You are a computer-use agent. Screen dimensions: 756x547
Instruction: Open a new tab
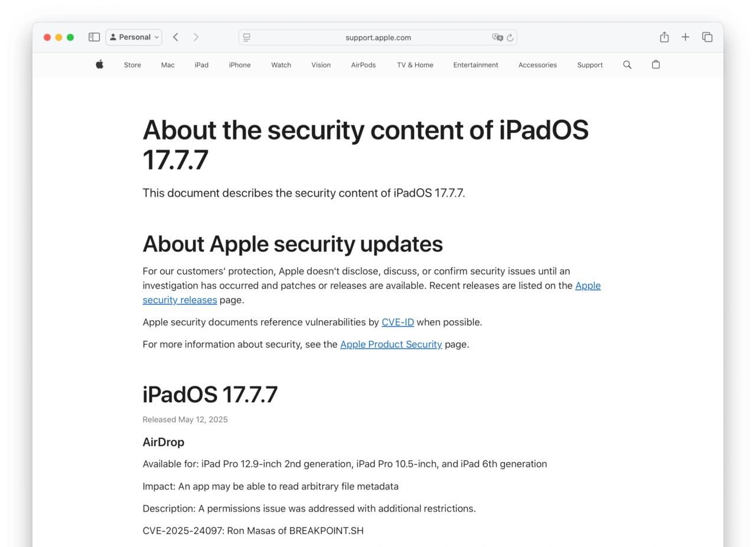point(685,37)
